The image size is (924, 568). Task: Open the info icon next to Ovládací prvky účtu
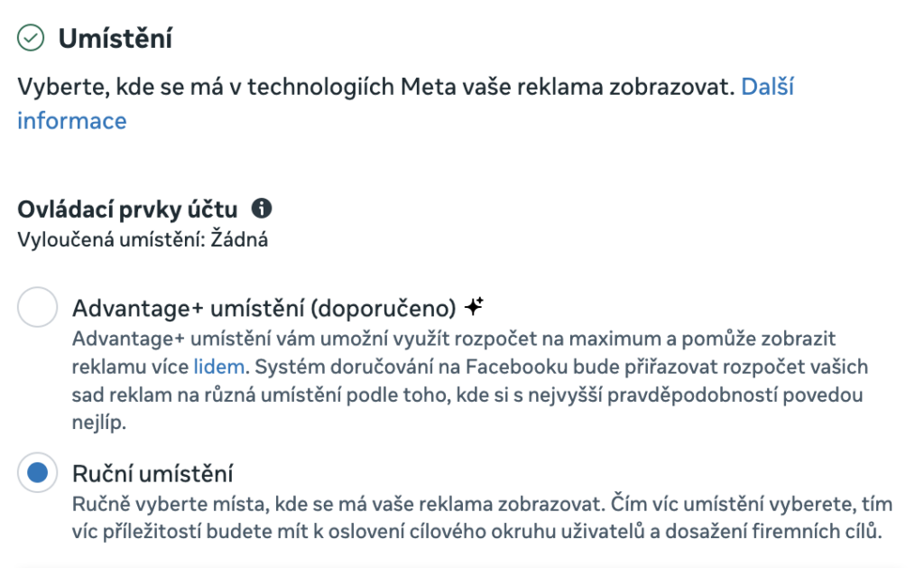click(262, 209)
